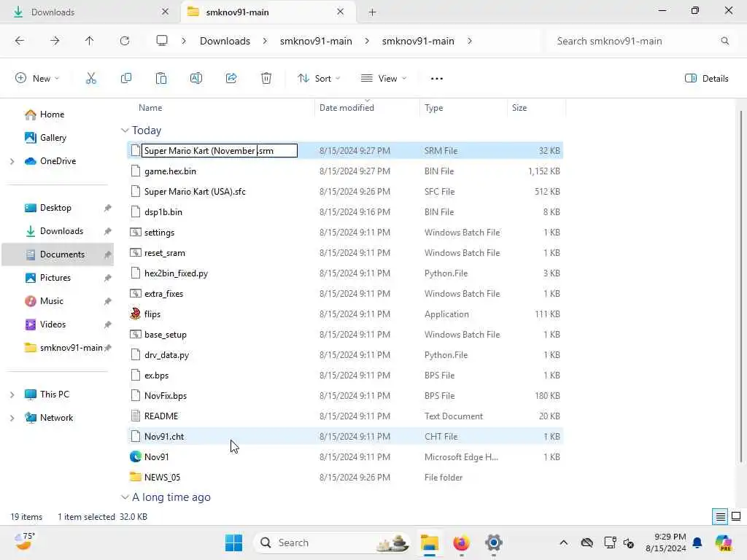Open the Windows Start menu
Viewport: 747px width, 560px height.
pos(233,542)
